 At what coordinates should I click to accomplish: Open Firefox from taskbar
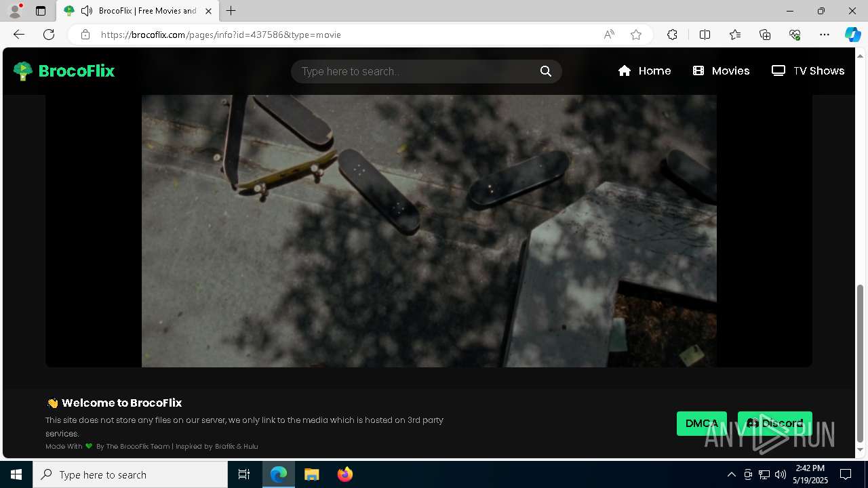tap(345, 474)
